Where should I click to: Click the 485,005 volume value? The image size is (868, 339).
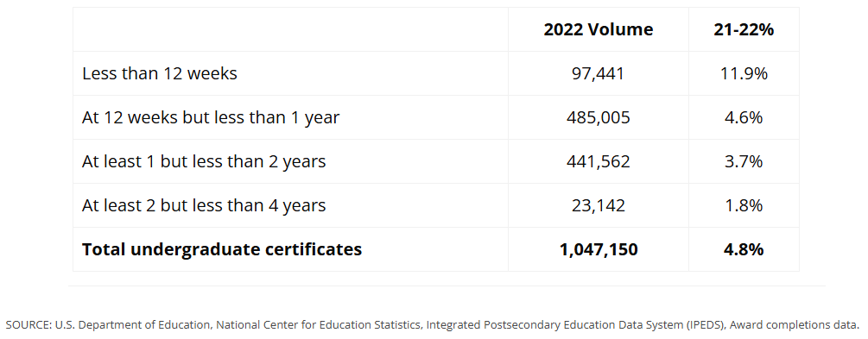click(x=598, y=117)
